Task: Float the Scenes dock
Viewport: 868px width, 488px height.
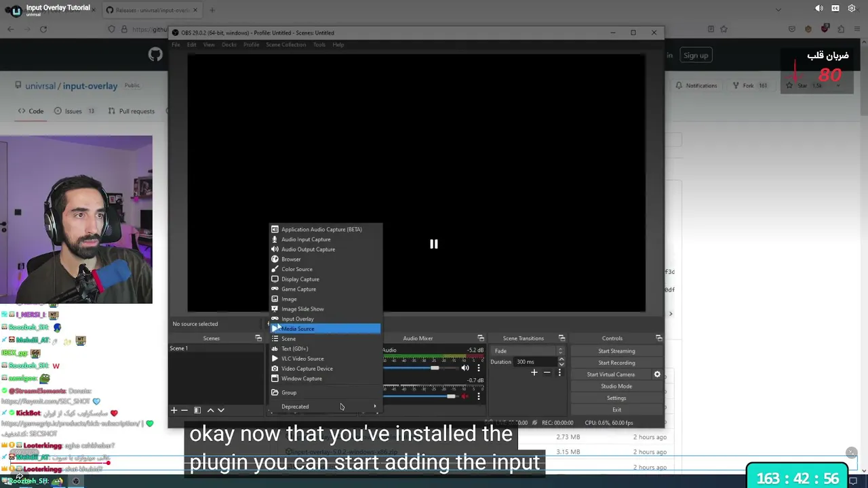Action: tap(258, 338)
